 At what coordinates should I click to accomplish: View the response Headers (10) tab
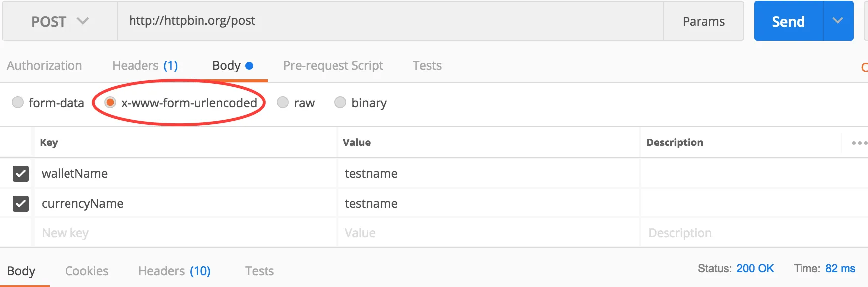[174, 271]
